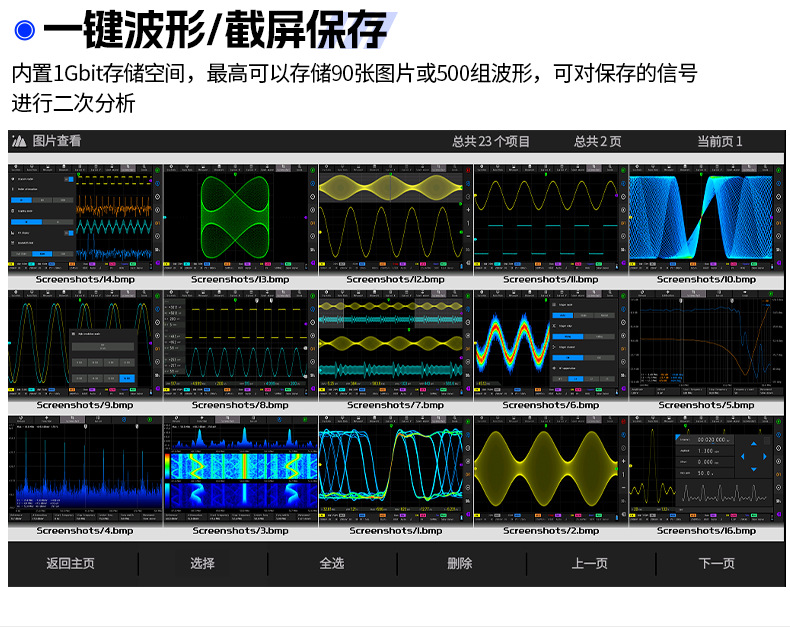Image resolution: width=790 pixels, height=627 pixels.
Task: Click the 一键波形/截屏保存 heading
Action: (x=215, y=30)
